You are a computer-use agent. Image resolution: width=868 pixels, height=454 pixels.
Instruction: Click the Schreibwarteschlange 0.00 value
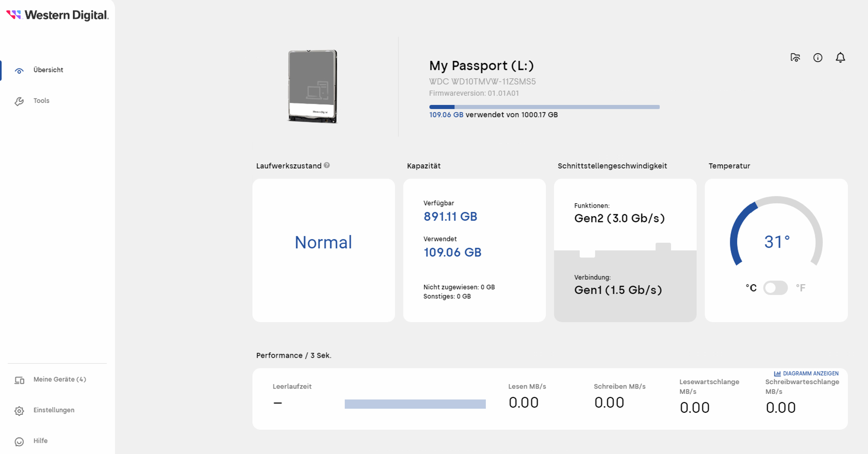tap(781, 408)
